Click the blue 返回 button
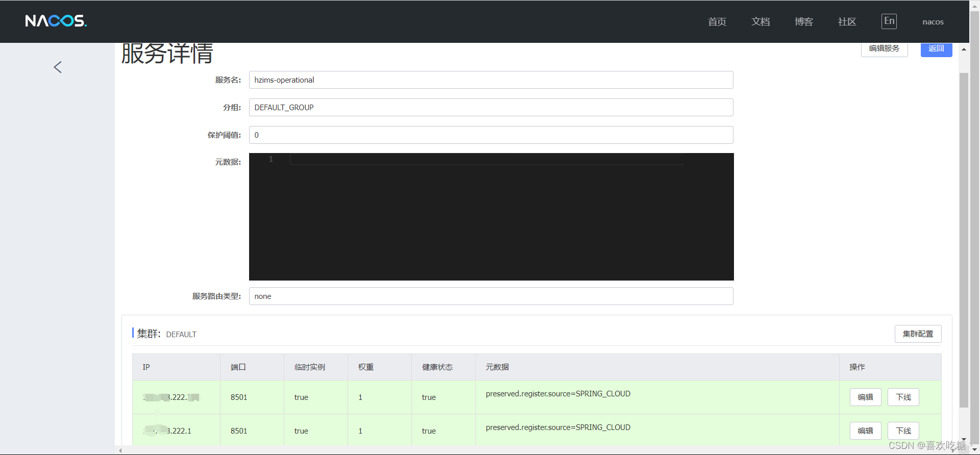 pyautogui.click(x=937, y=48)
